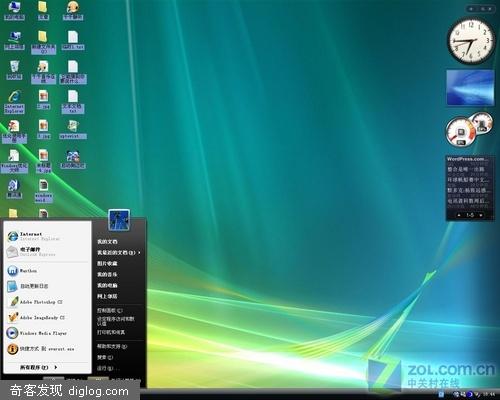Click the user account picture

119,220
